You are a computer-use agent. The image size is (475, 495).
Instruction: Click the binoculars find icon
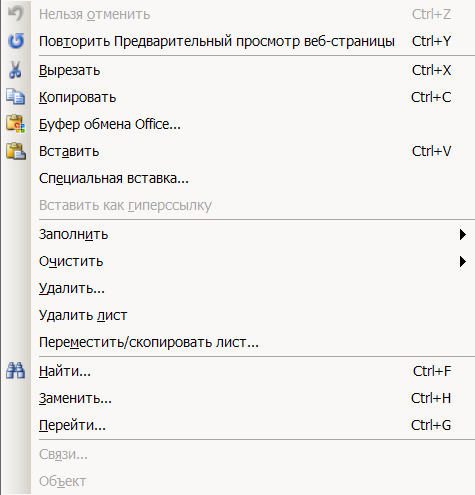15,371
